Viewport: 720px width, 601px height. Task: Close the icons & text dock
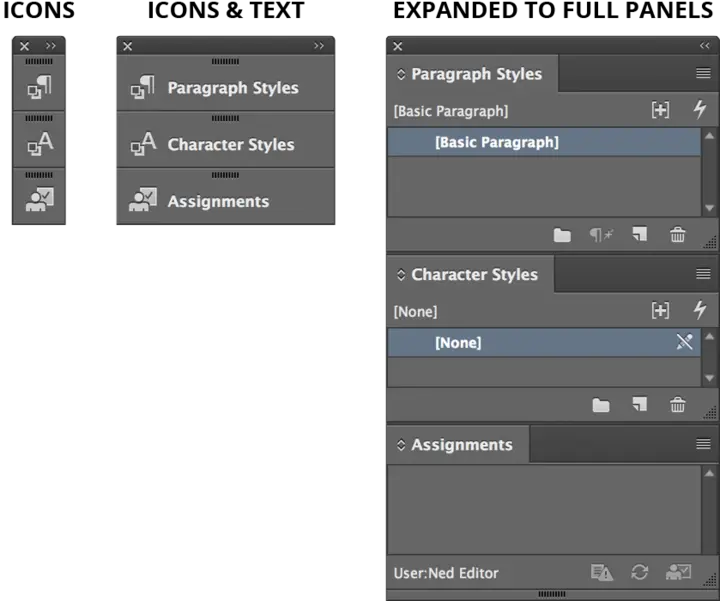[x=128, y=46]
